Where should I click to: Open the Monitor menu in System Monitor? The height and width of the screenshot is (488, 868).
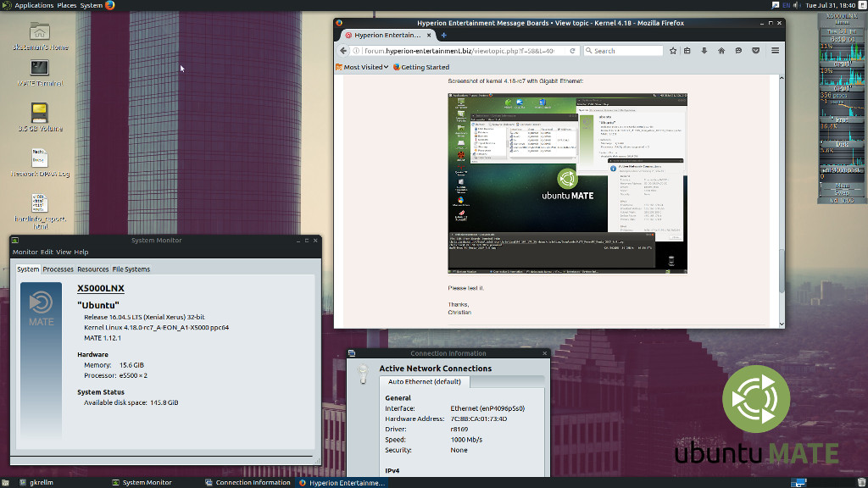pyautogui.click(x=25, y=252)
